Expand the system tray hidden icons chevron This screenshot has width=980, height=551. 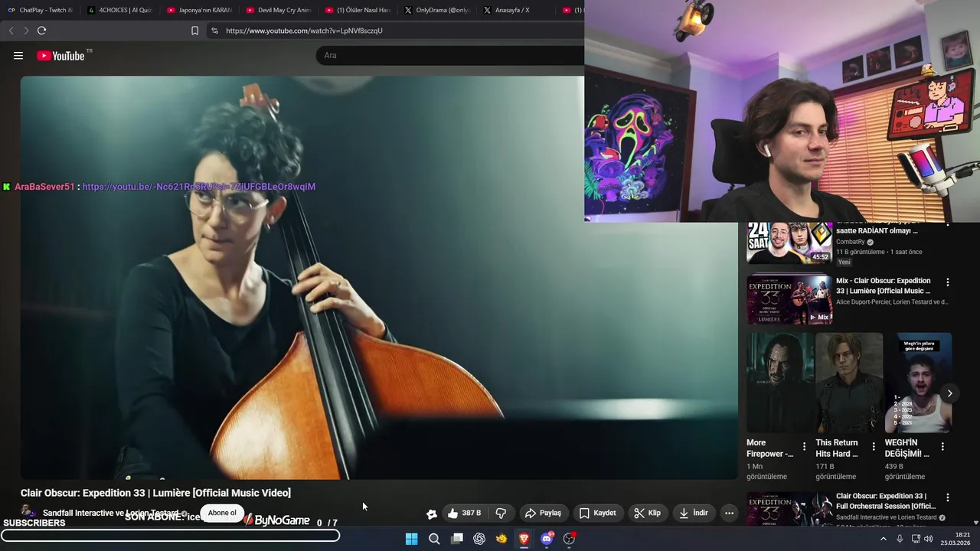click(x=883, y=539)
